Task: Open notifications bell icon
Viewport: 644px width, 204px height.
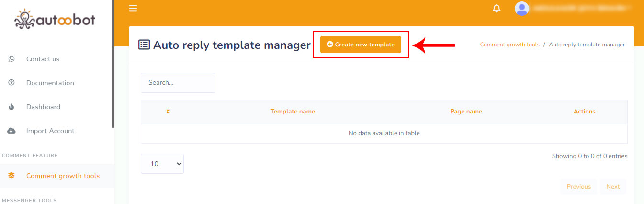Action: pos(497,8)
